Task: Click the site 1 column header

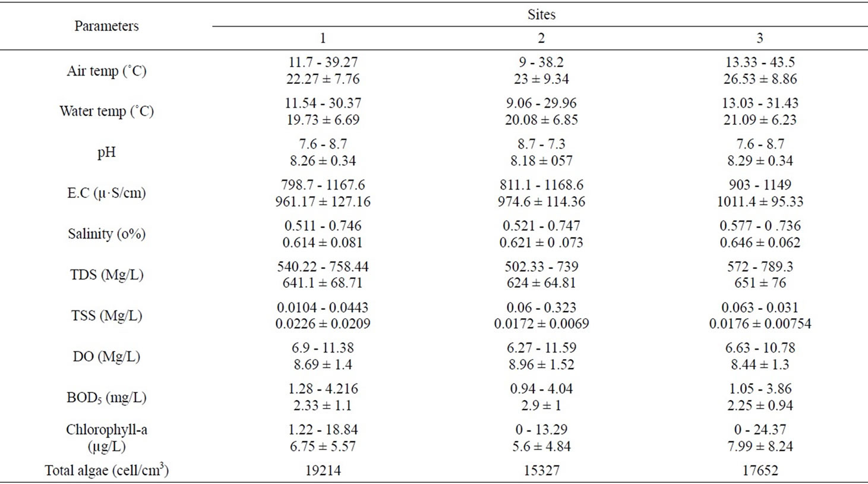Action: [323, 38]
